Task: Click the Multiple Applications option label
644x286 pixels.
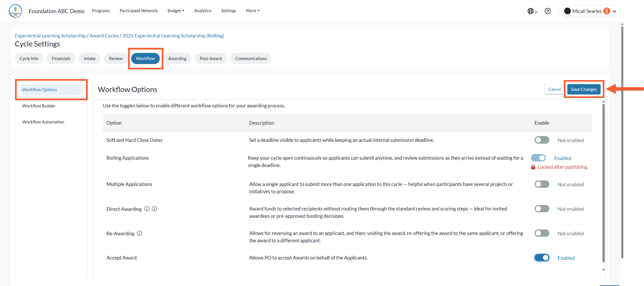Action: click(x=129, y=184)
